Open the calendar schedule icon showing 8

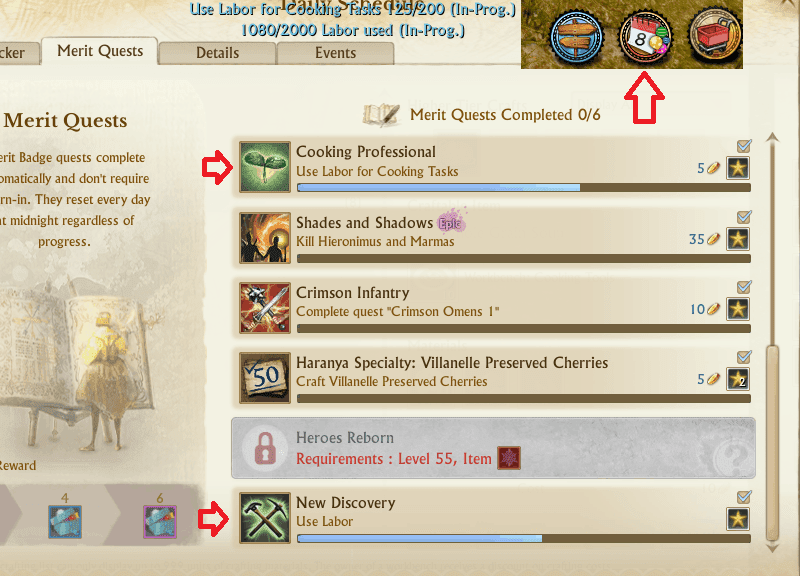645,37
